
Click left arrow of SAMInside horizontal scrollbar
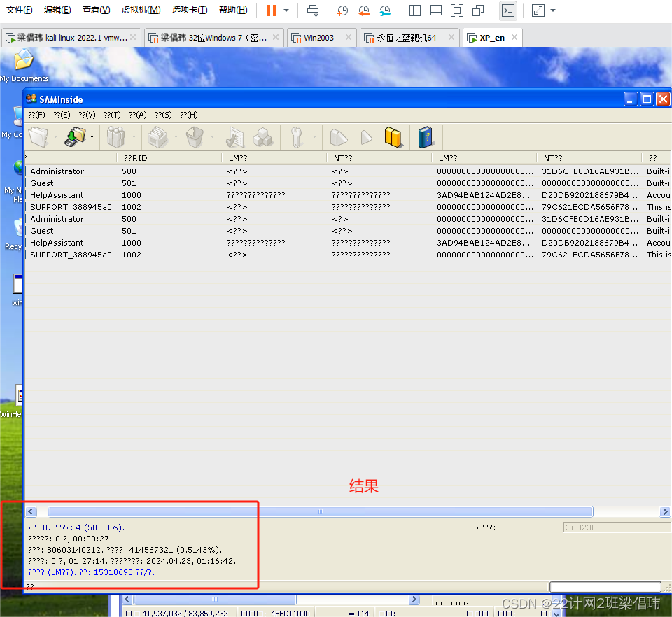pos(31,511)
